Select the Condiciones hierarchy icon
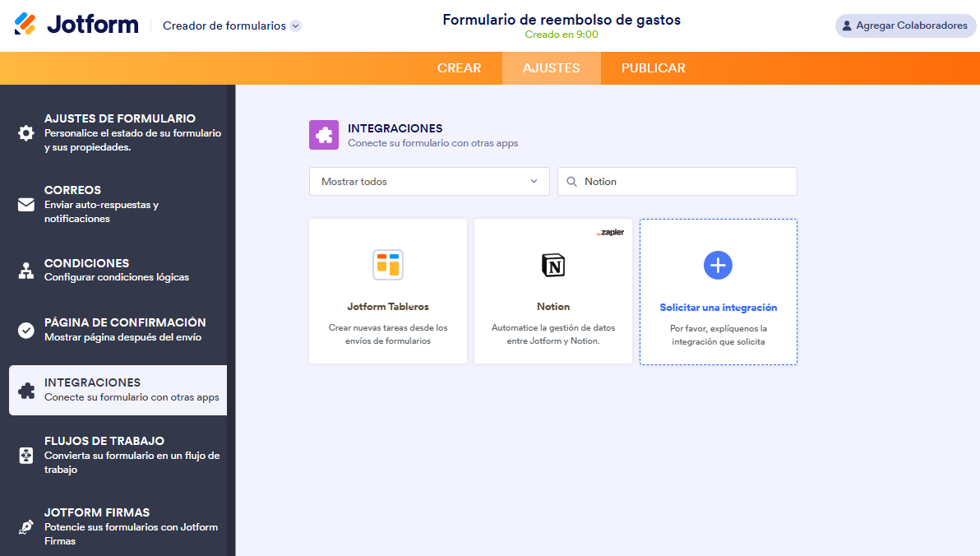The image size is (980, 556). [26, 271]
